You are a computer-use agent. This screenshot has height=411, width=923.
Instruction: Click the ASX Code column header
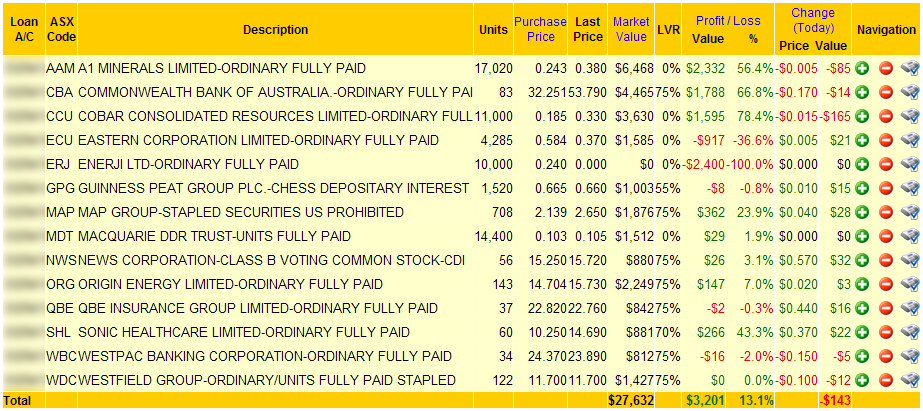pyautogui.click(x=61, y=29)
